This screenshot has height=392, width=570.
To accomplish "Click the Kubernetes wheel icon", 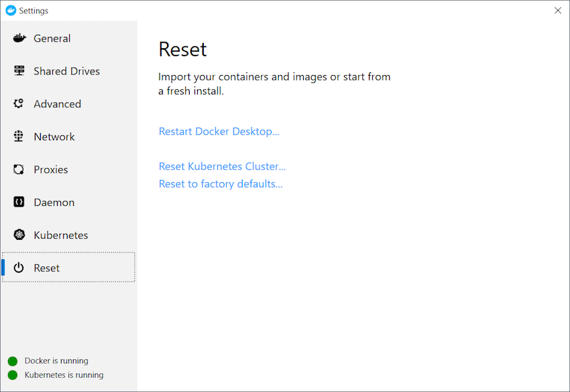I will click(x=19, y=235).
